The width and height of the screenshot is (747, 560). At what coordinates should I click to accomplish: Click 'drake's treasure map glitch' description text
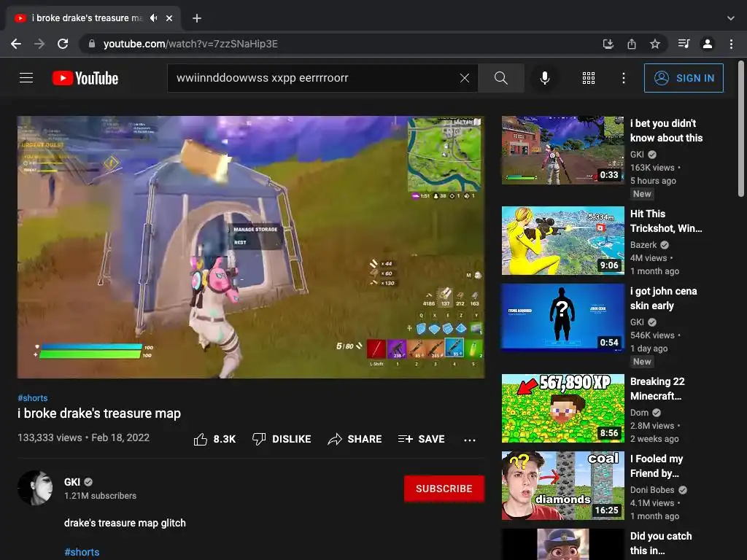click(x=125, y=523)
